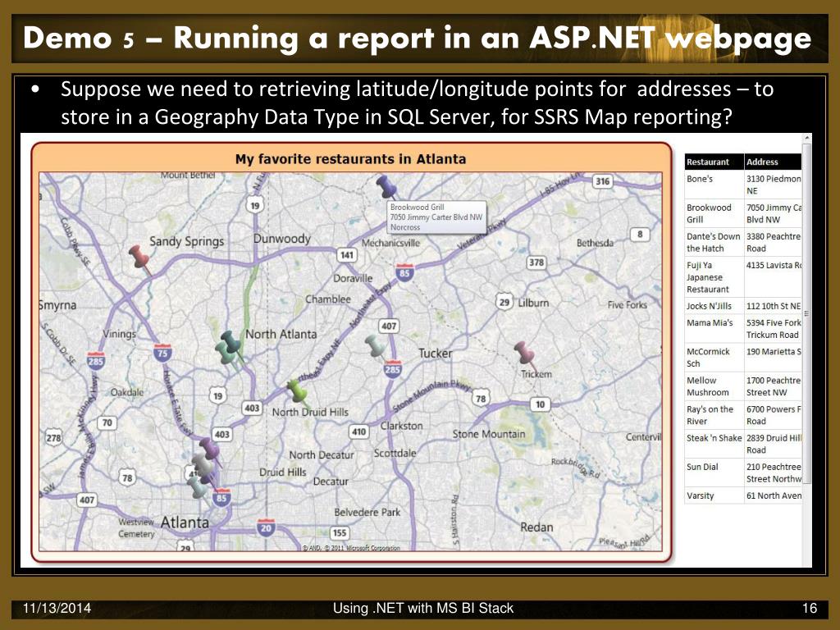The width and height of the screenshot is (840, 630).
Task: Click the route 10 shield near Stone Mountain
Action: (x=540, y=404)
